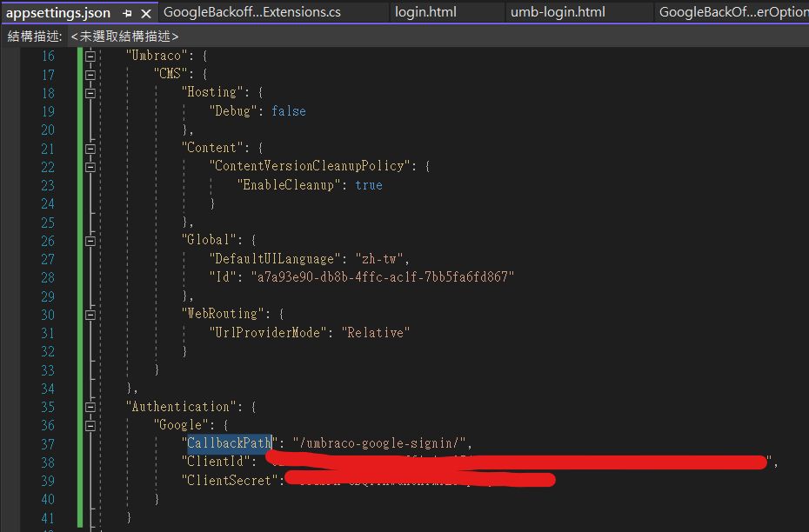Close the appsettings.json tab
The width and height of the screenshot is (809, 532).
(146, 13)
